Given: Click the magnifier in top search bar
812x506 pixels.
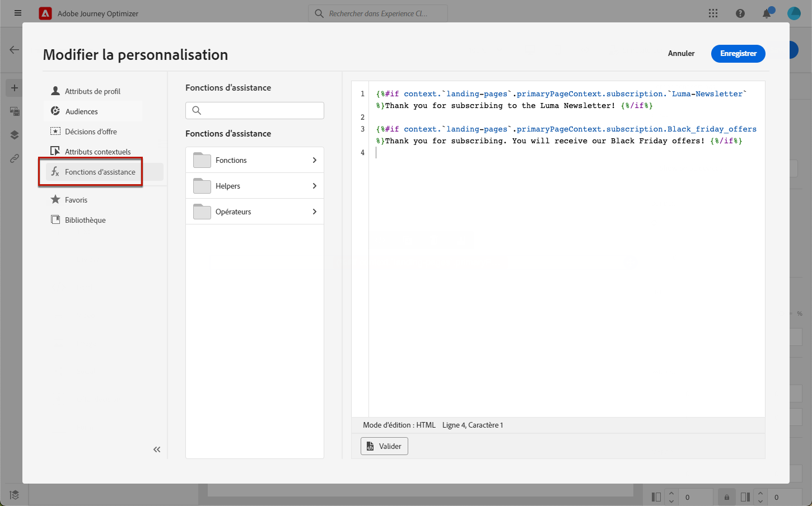Looking at the screenshot, I should (x=319, y=13).
